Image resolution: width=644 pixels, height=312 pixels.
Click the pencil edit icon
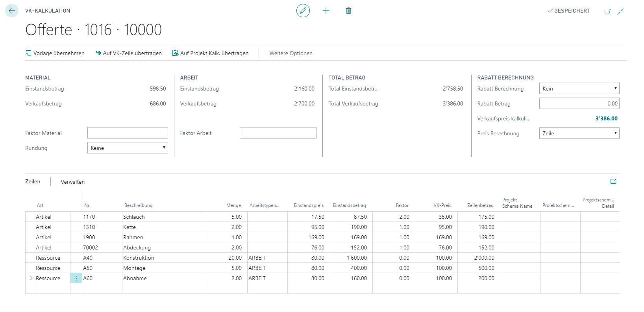pos(303,11)
